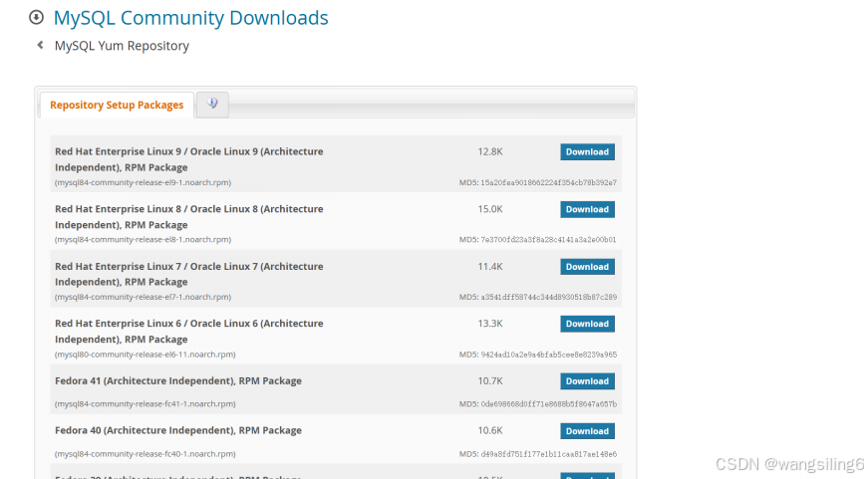Image resolution: width=868 pixels, height=479 pixels.
Task: Click the 12.8K file size value
Action: 490,151
